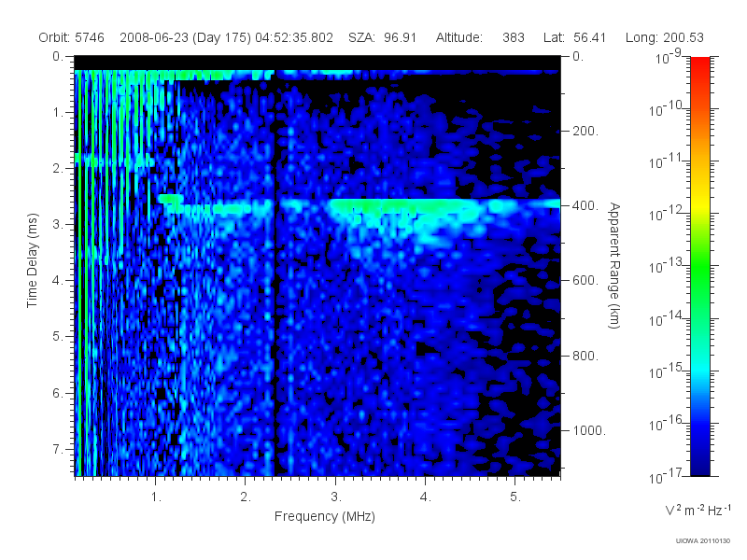Click the Time Delay (ms) axis label
747x560 pixels.
pyautogui.click(x=32, y=260)
